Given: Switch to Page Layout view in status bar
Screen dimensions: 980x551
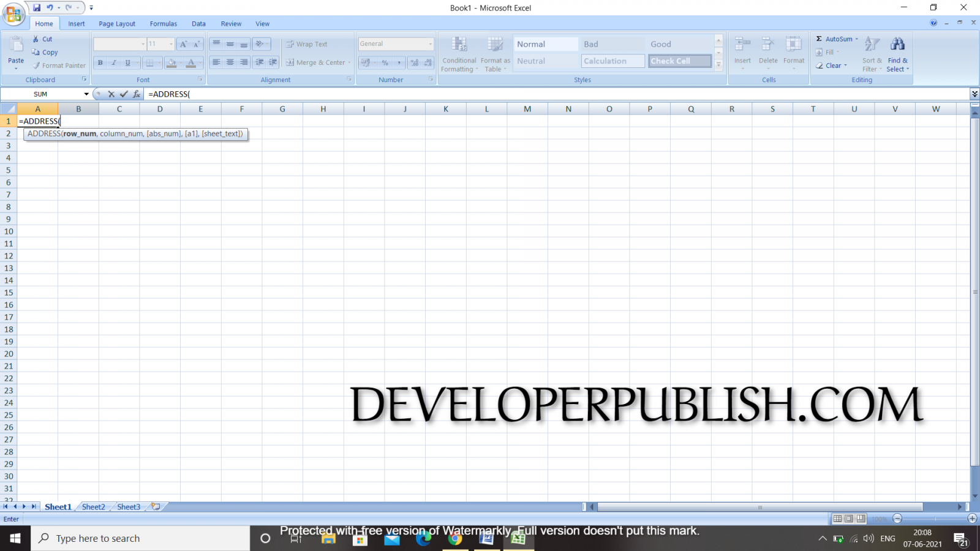Looking at the screenshot, I should (x=848, y=519).
